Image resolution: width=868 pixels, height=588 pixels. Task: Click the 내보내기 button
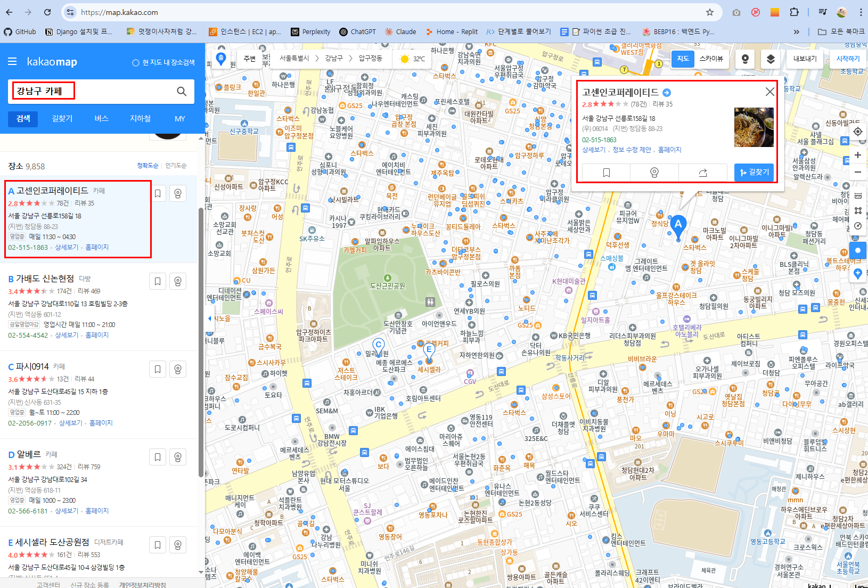(805, 59)
